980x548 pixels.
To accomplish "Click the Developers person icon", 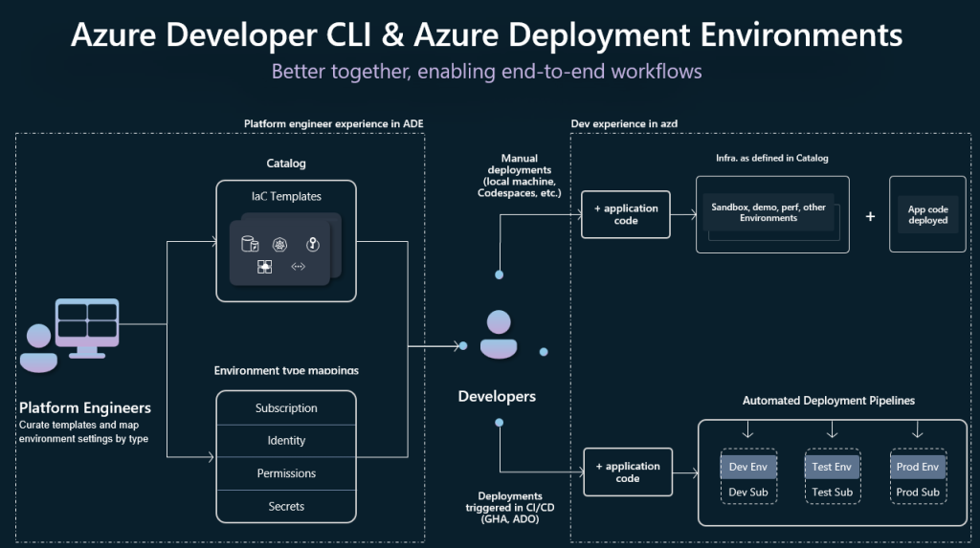I will [499, 335].
